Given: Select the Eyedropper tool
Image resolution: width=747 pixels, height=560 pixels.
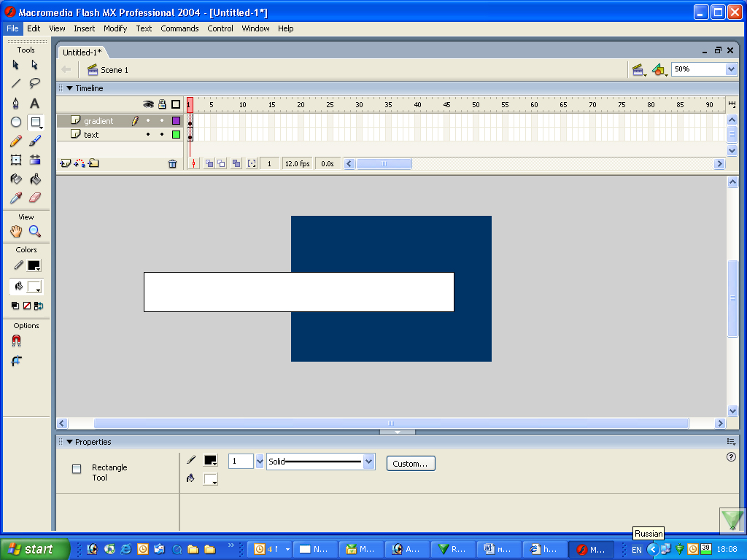Looking at the screenshot, I should [15, 198].
